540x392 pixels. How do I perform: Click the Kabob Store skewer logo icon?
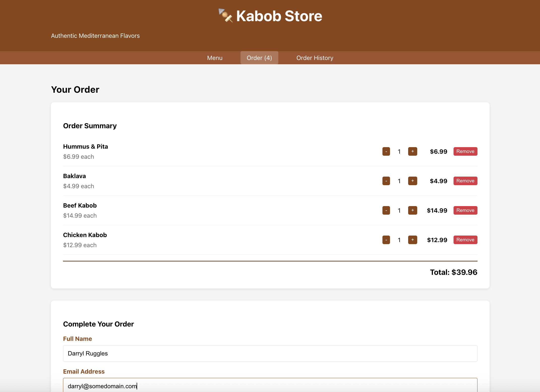[226, 16]
